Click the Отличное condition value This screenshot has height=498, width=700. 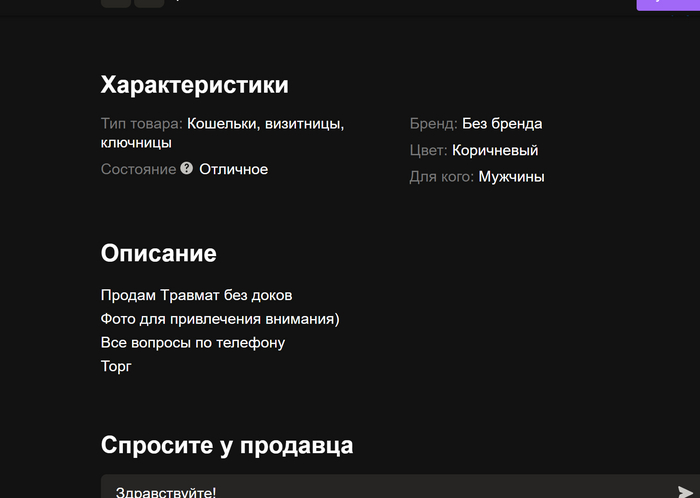(x=233, y=169)
